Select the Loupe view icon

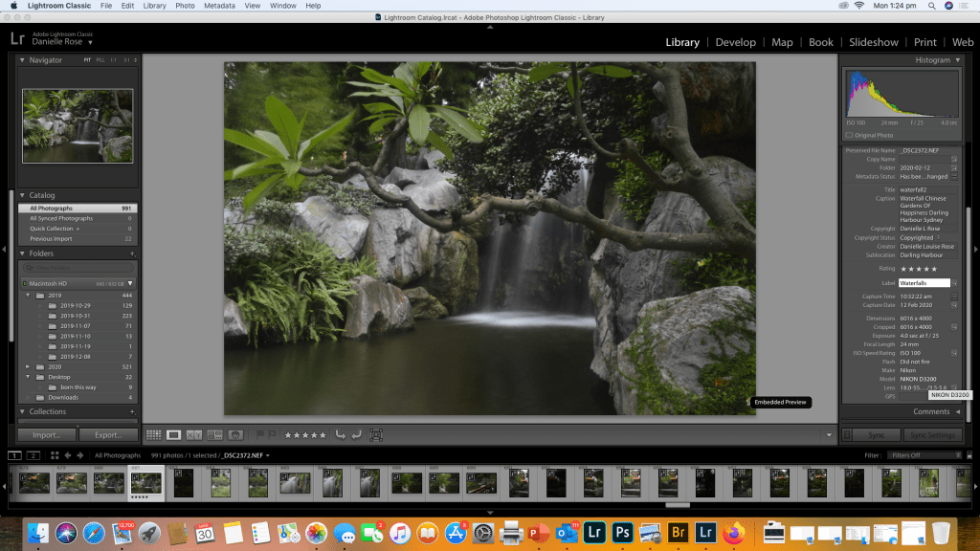[173, 435]
